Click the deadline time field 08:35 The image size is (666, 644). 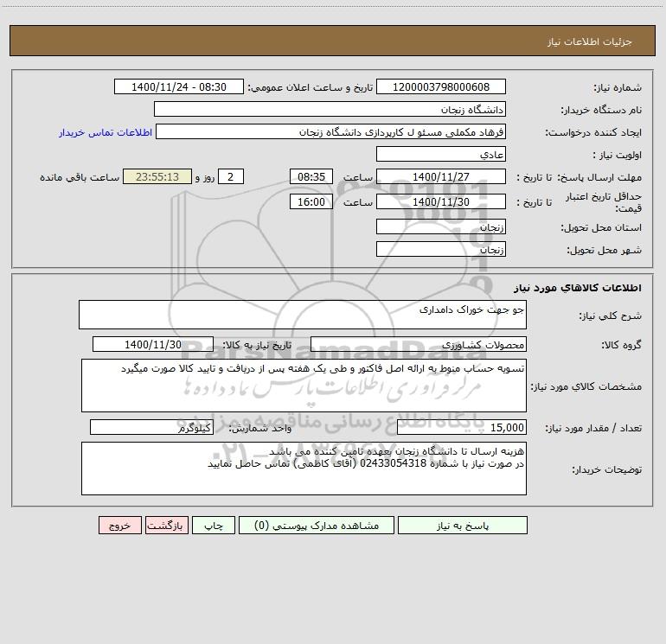311,176
